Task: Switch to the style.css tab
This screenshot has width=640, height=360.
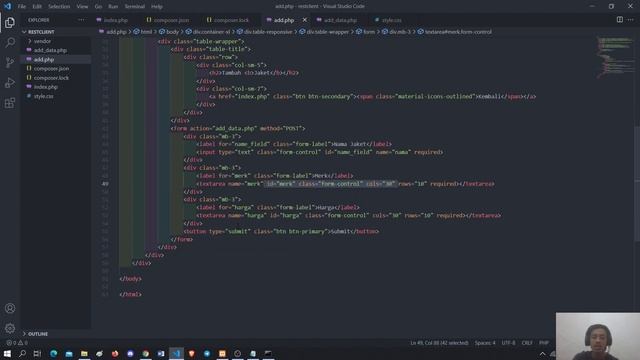Action: click(391, 20)
